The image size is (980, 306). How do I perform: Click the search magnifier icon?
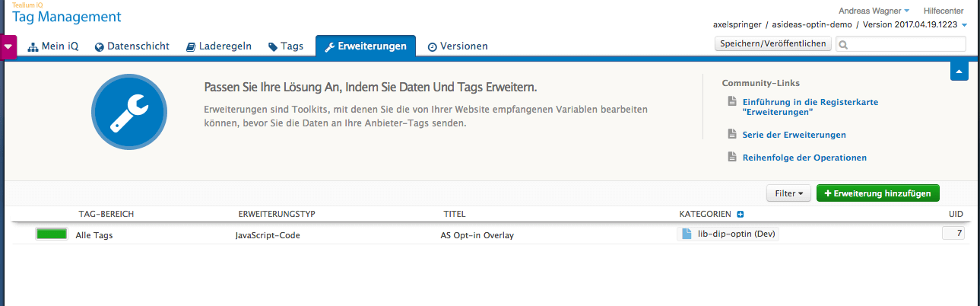[x=843, y=45]
